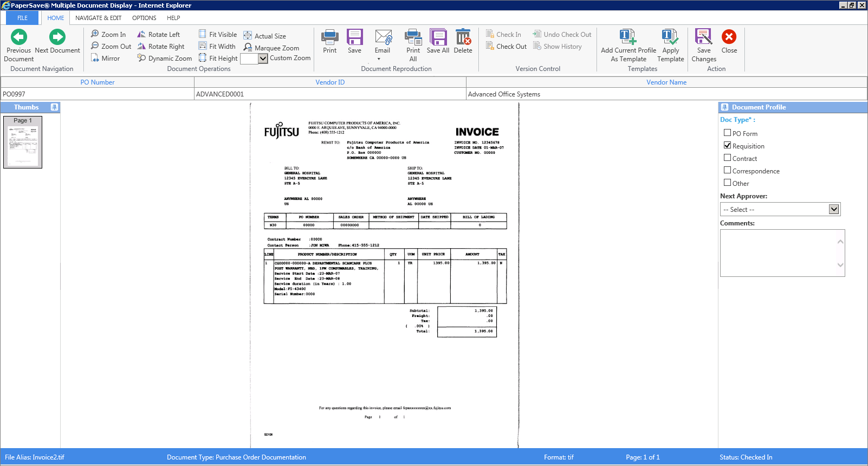868x466 pixels.
Task: Expand the Email options arrow
Action: point(379,59)
